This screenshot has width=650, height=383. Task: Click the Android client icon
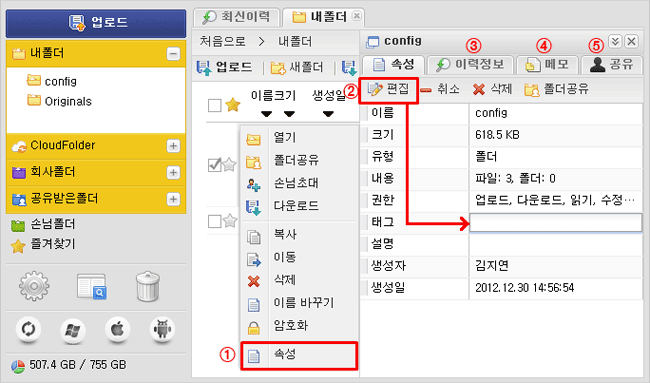(x=162, y=330)
